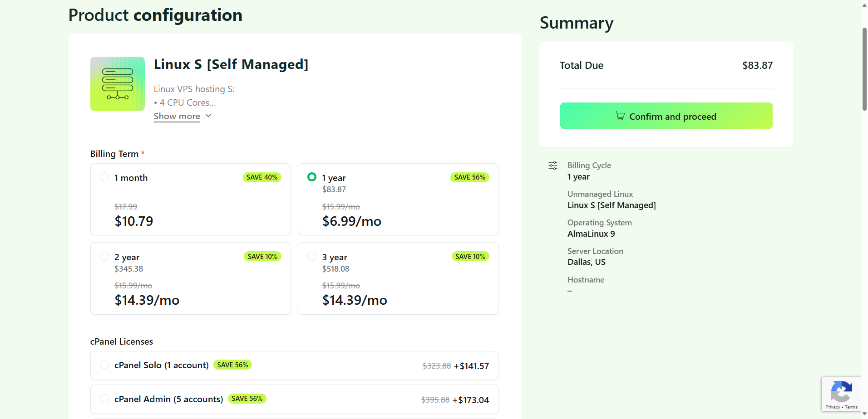This screenshot has width=868, height=419.
Task: Select the 2 year billing term radio
Action: [x=104, y=256]
